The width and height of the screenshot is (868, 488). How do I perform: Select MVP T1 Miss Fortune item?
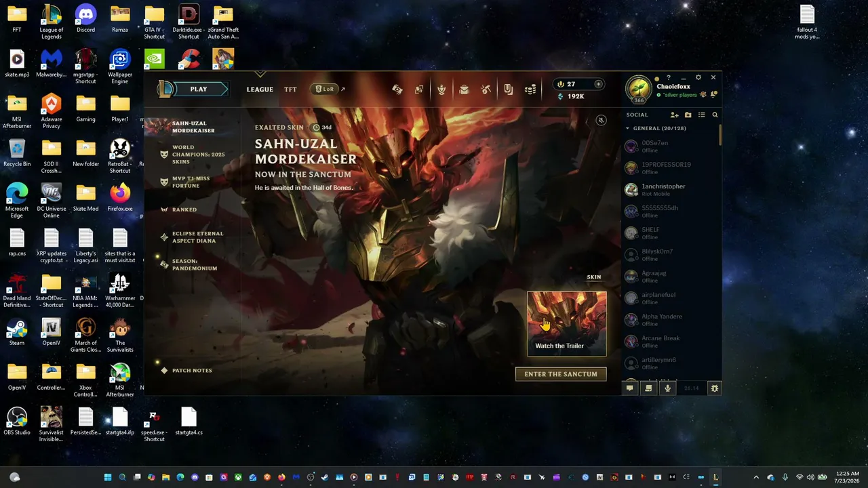click(190, 182)
